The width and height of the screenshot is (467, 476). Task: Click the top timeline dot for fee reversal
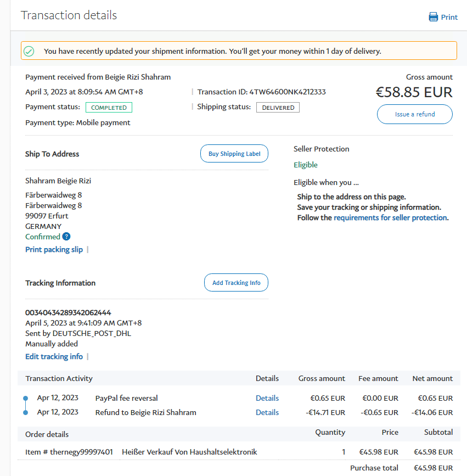25,398
